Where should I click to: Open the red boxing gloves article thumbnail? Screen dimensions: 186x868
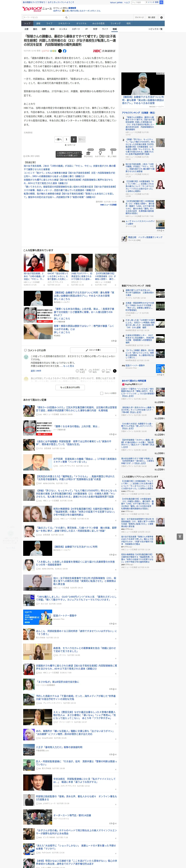pyautogui.click(x=82, y=262)
